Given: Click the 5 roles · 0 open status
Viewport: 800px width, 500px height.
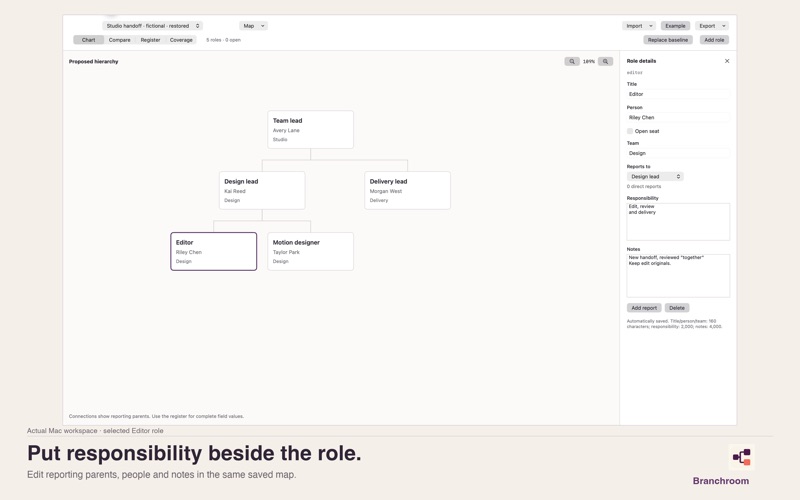Looking at the screenshot, I should 223,40.
